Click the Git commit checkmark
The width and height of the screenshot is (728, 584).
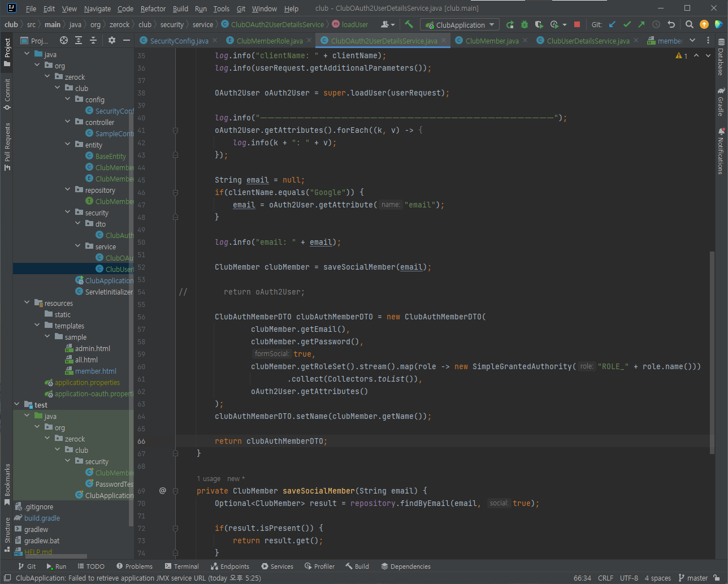627,24
